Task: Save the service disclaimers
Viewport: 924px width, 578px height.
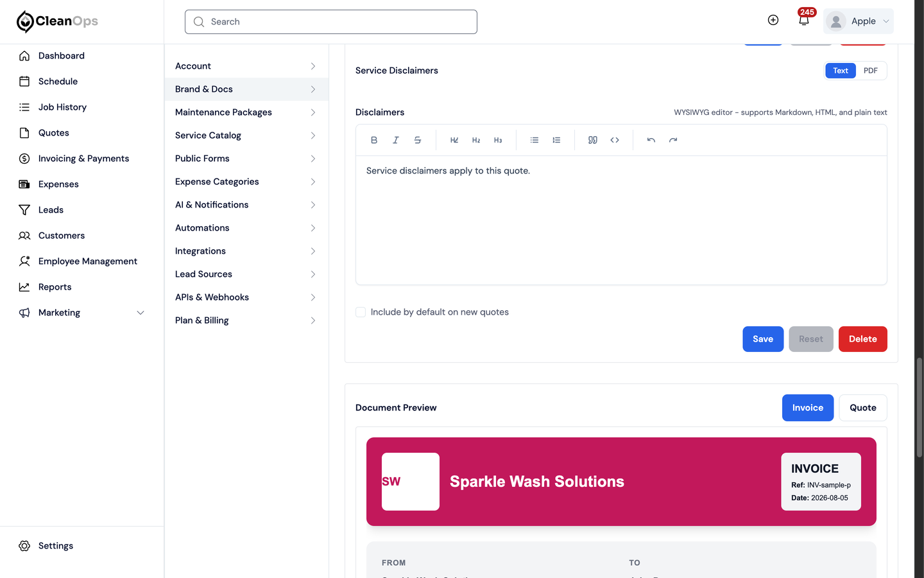Action: (763, 339)
